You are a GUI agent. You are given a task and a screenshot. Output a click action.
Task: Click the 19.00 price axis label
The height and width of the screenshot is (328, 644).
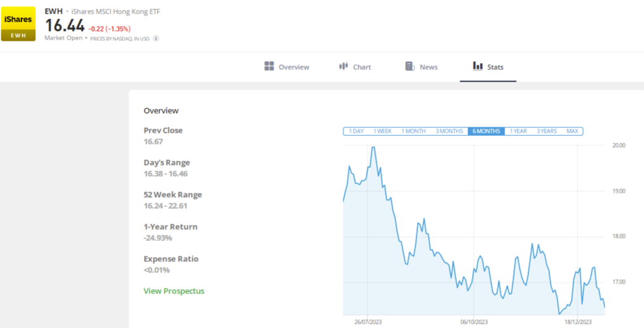pos(619,191)
